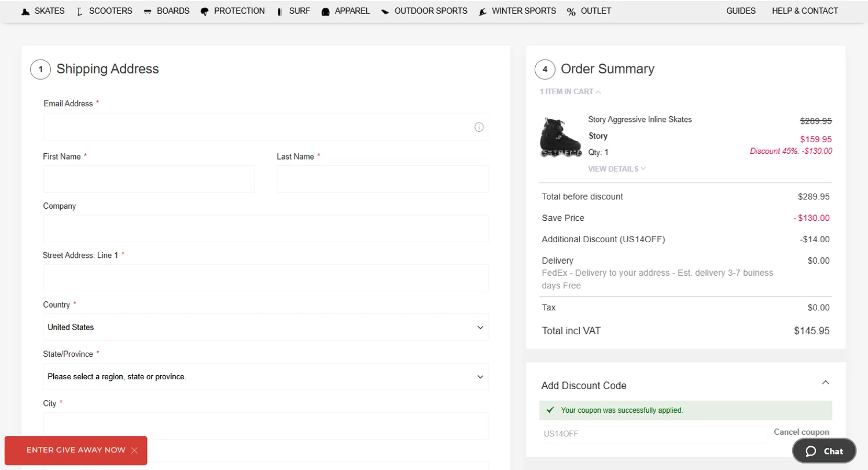The width and height of the screenshot is (868, 470).
Task: Click the -$14.00 additional discount value
Action: pyautogui.click(x=815, y=239)
